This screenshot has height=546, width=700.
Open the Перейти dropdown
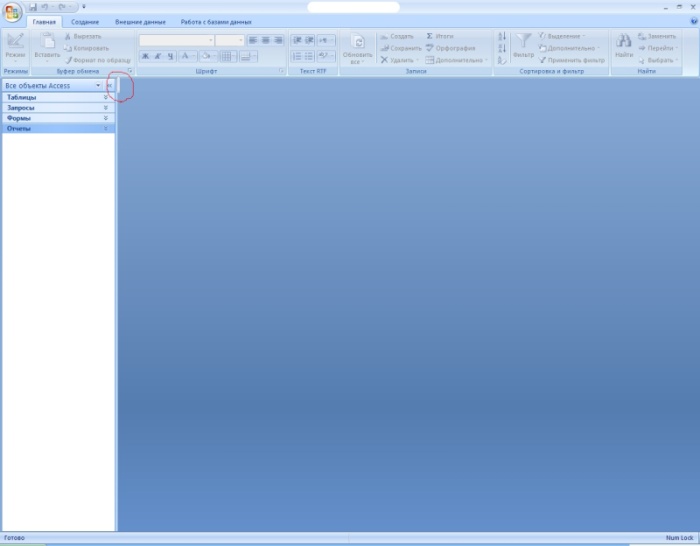tap(658, 48)
